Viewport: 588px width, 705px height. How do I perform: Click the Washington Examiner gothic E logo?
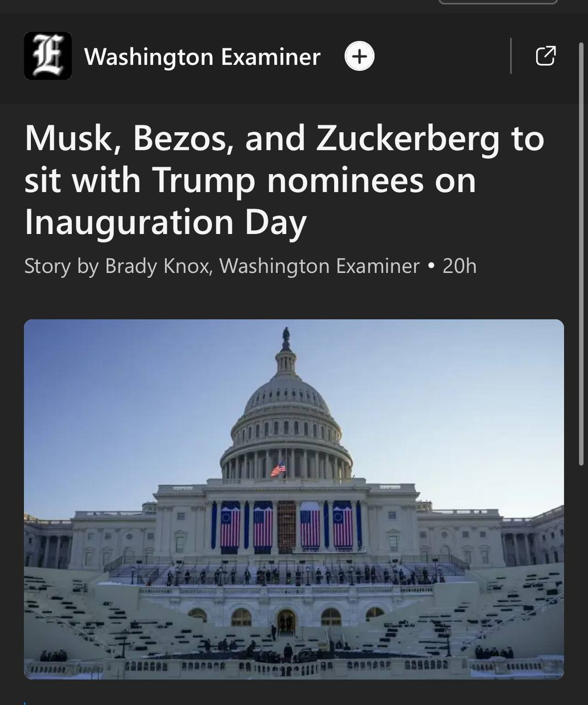pos(48,56)
